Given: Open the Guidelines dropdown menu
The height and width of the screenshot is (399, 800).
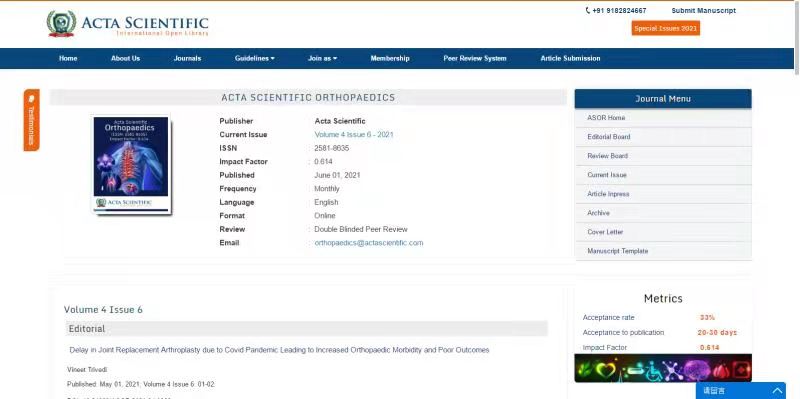Looking at the screenshot, I should (x=255, y=59).
